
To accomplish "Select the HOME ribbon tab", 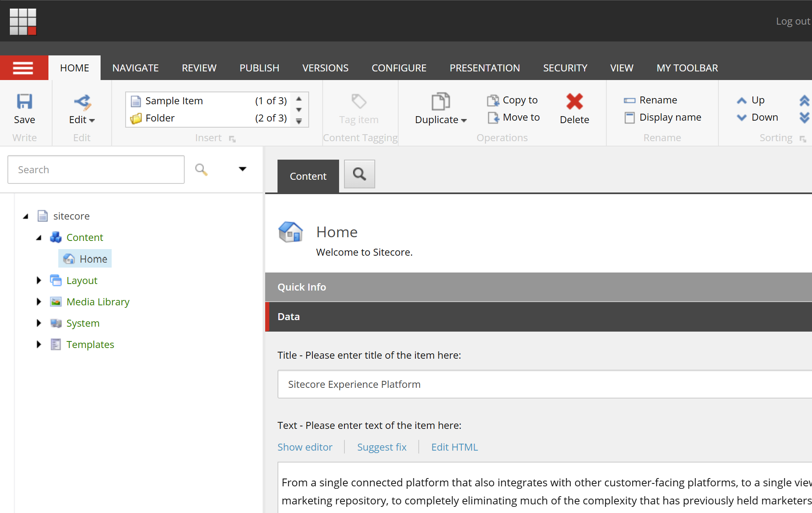I will 74,68.
